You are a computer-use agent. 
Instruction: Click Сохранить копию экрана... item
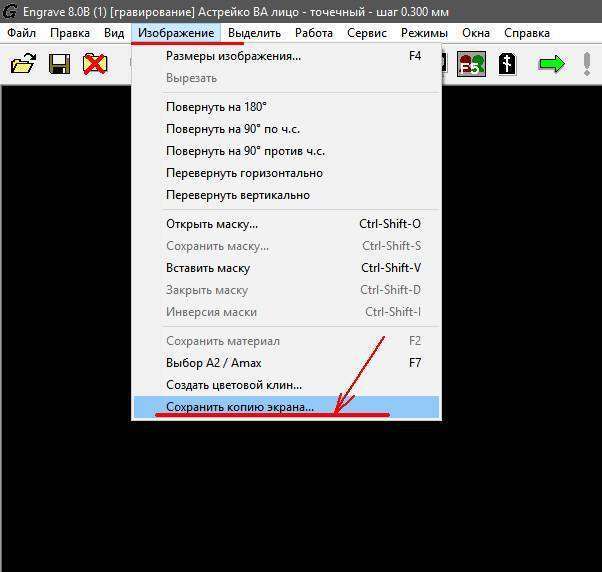[240, 407]
